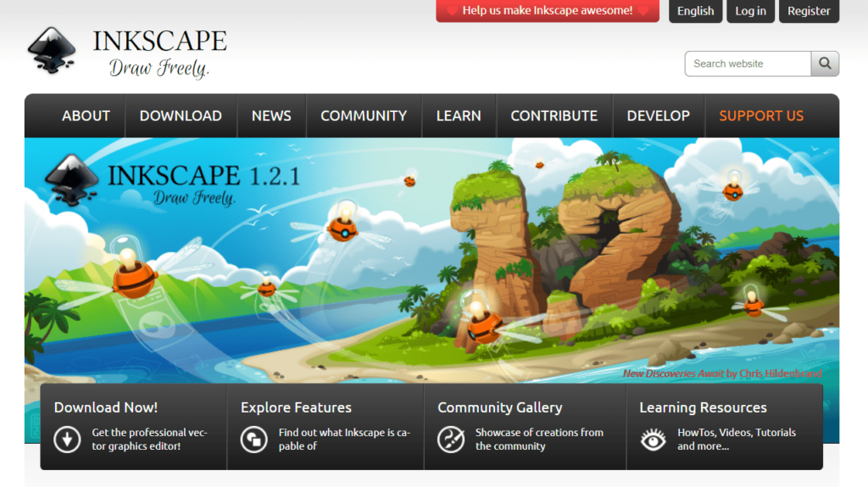Click the magnifying glass search icon
Image resolution: width=868 pixels, height=487 pixels.
pyautogui.click(x=825, y=64)
